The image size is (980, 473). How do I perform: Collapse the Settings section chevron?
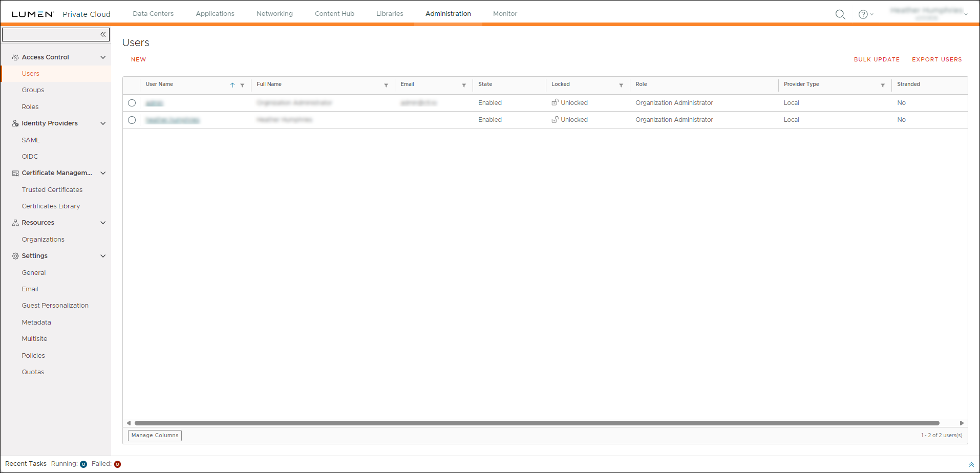(x=103, y=255)
